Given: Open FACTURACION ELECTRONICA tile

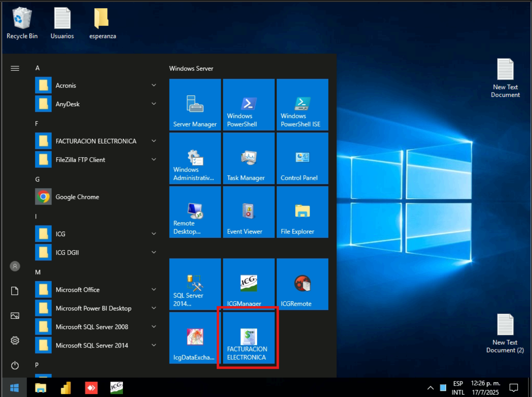Looking at the screenshot, I should [x=249, y=338].
